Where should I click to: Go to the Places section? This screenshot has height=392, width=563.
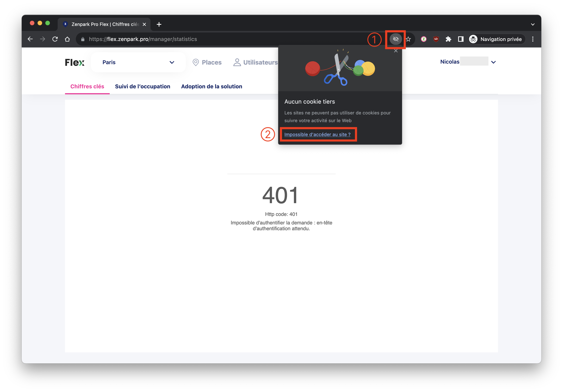(x=207, y=62)
